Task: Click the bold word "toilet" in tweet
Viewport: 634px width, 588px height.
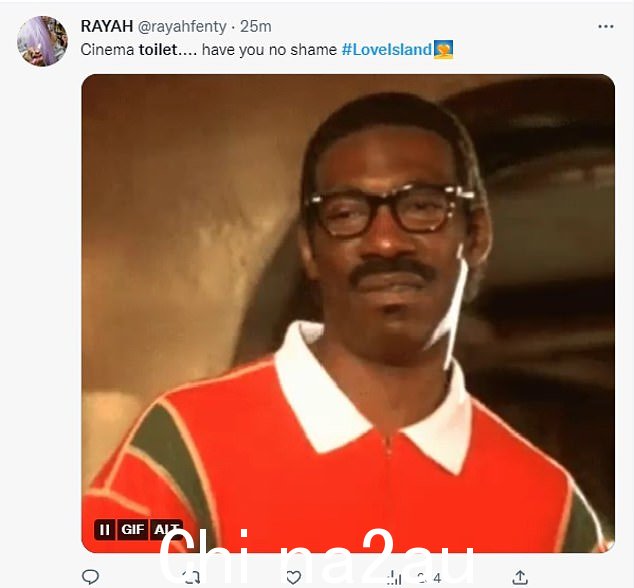Action: point(158,50)
